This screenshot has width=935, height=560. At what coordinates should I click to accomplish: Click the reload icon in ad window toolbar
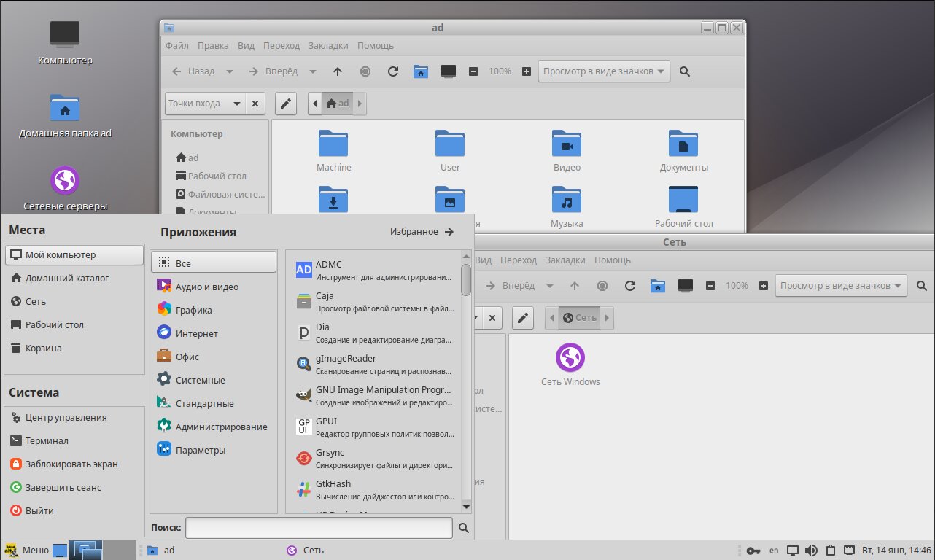pyautogui.click(x=393, y=71)
